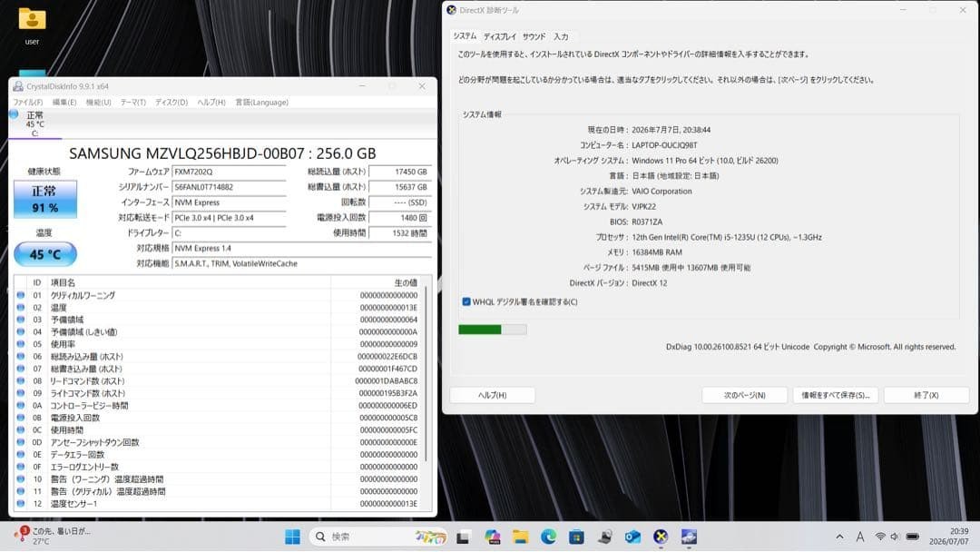Open the ディスク(D) menu in CrystalDiskInfo

171,102
